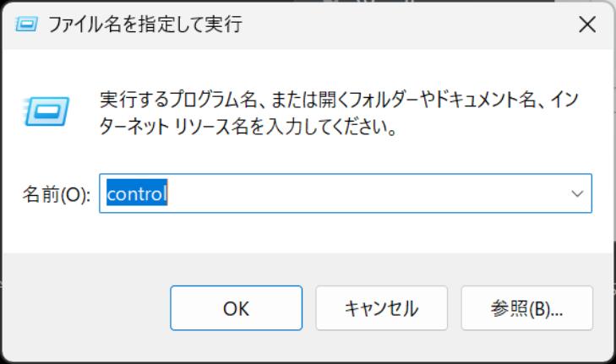The width and height of the screenshot is (616, 364).
Task: Click the second line of the description, ending 入力してください
Action: [248, 127]
